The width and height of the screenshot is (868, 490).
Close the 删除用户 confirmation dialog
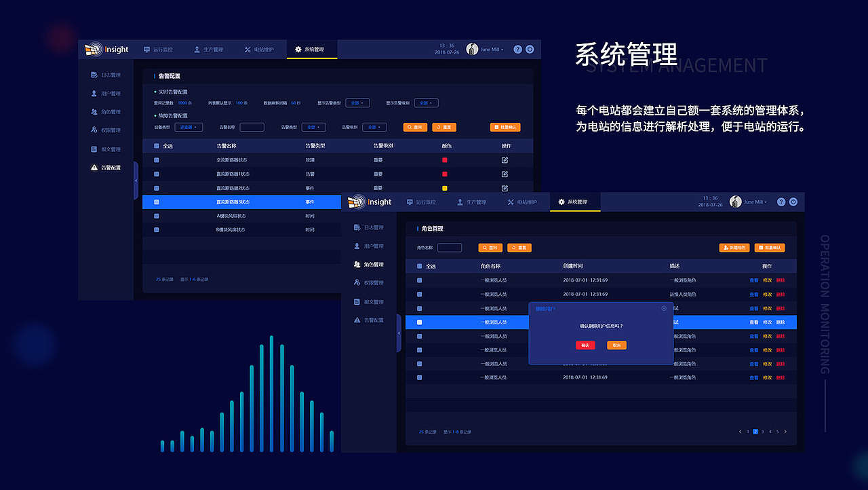tap(664, 308)
